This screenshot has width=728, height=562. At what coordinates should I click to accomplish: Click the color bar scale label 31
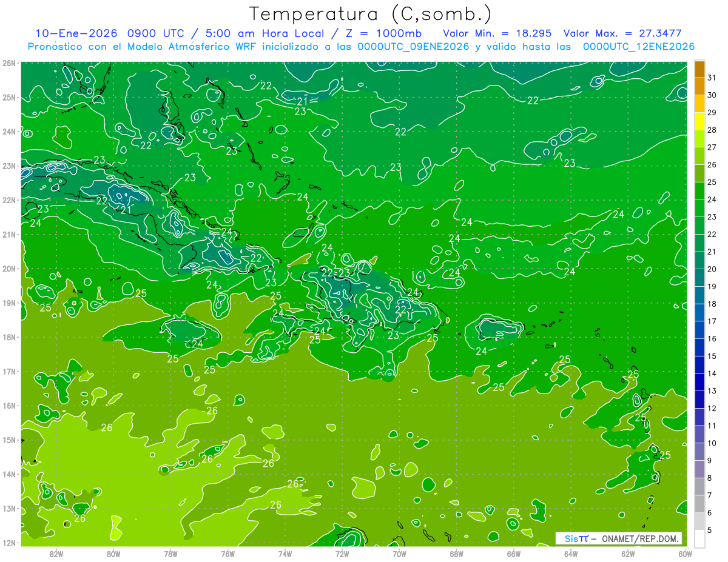point(712,78)
